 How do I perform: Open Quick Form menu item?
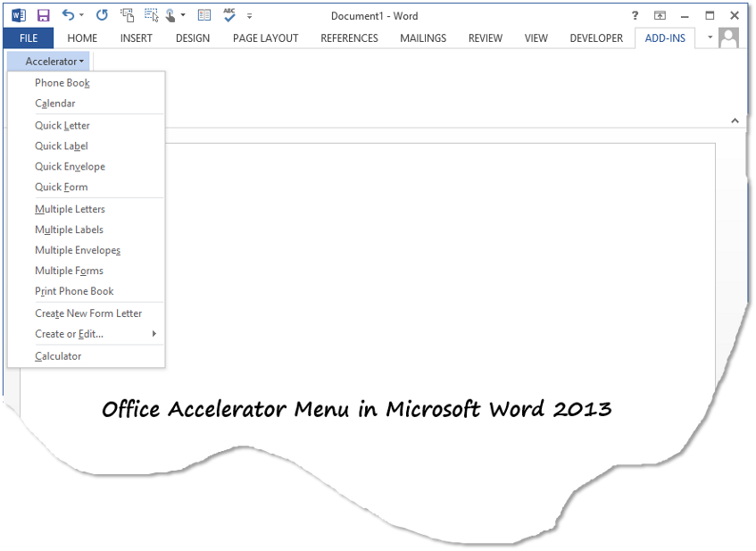pyautogui.click(x=87, y=187)
